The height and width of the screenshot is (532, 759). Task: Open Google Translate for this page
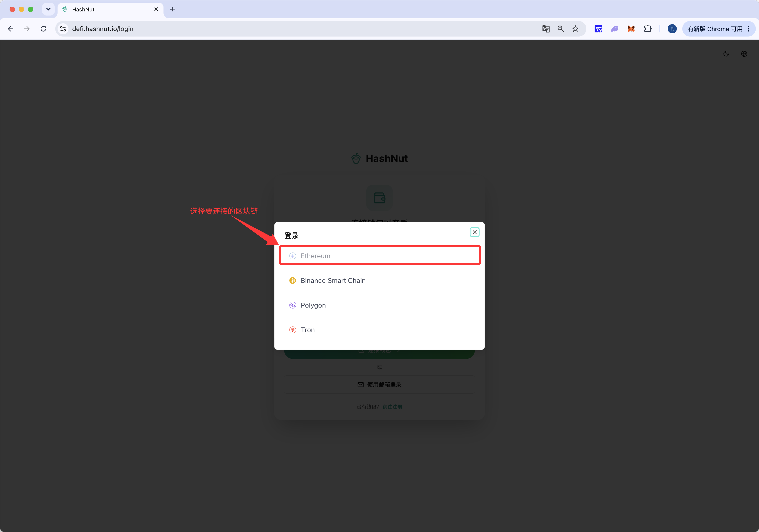click(x=546, y=29)
